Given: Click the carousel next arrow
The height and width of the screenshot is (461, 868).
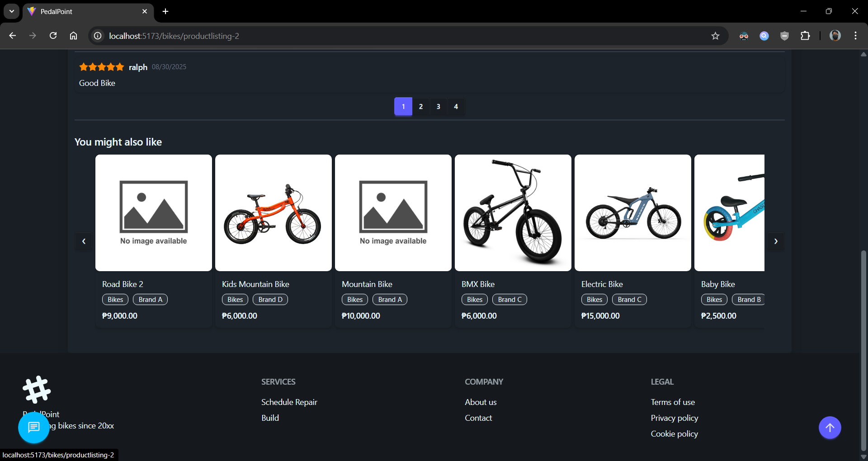Looking at the screenshot, I should point(776,241).
